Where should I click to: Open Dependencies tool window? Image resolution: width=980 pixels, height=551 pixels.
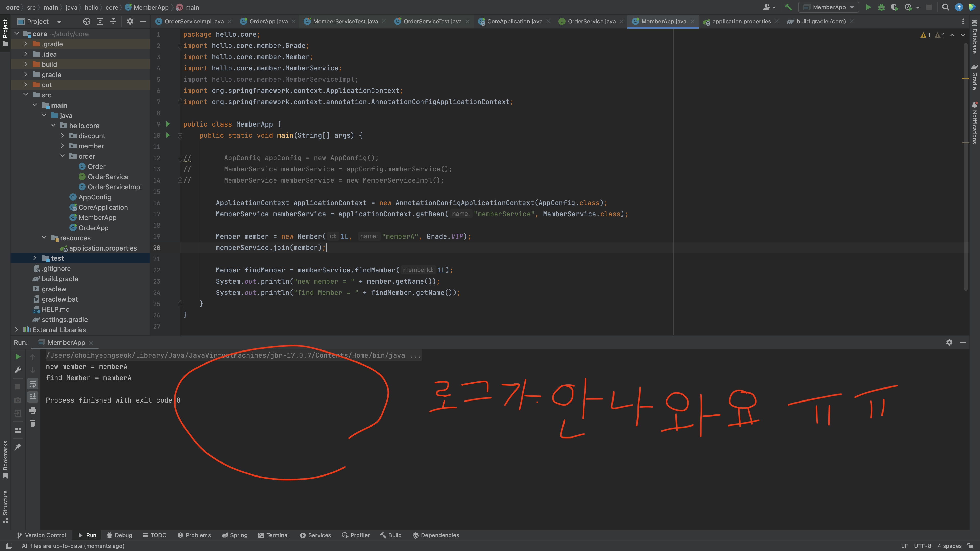coord(436,535)
